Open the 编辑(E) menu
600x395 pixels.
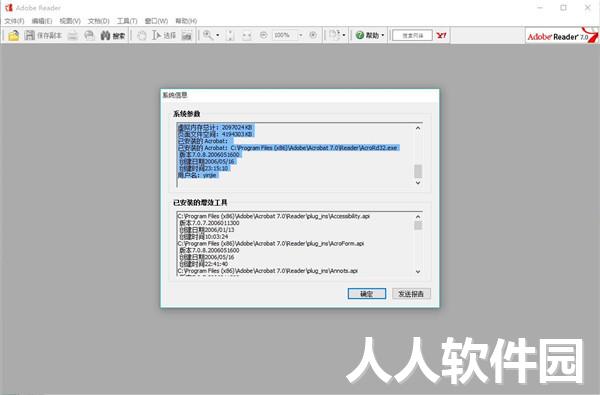click(42, 21)
